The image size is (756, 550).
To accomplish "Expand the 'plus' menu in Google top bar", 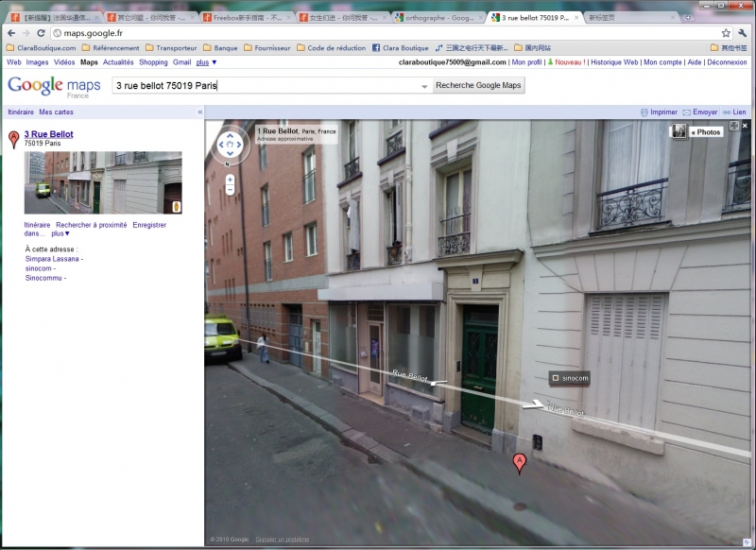I will coord(206,62).
